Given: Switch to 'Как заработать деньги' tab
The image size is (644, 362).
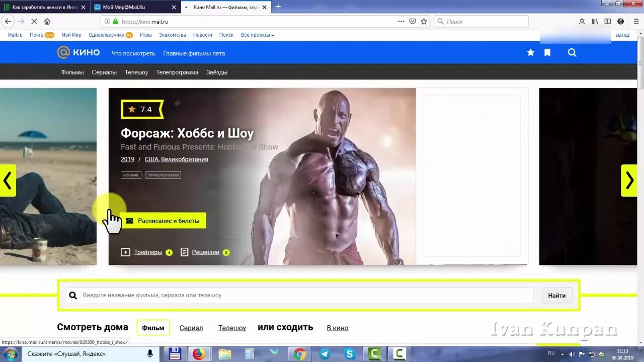Looking at the screenshot, I should pyautogui.click(x=45, y=7).
